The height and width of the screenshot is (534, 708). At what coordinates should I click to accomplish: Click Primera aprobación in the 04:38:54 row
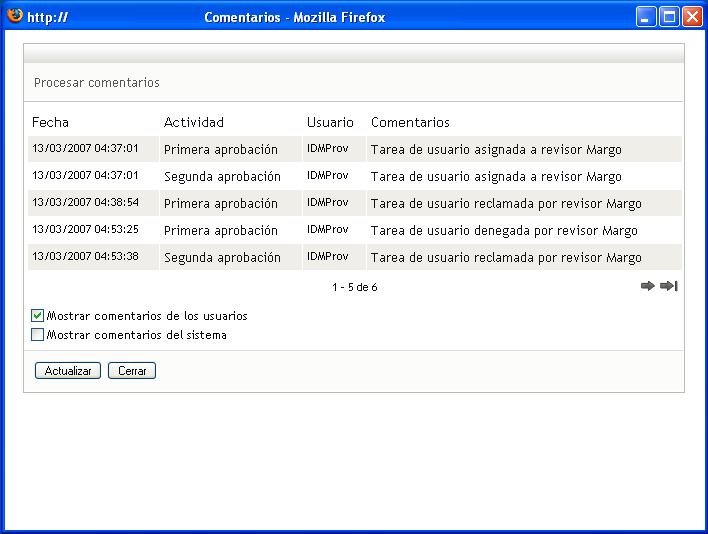[221, 204]
